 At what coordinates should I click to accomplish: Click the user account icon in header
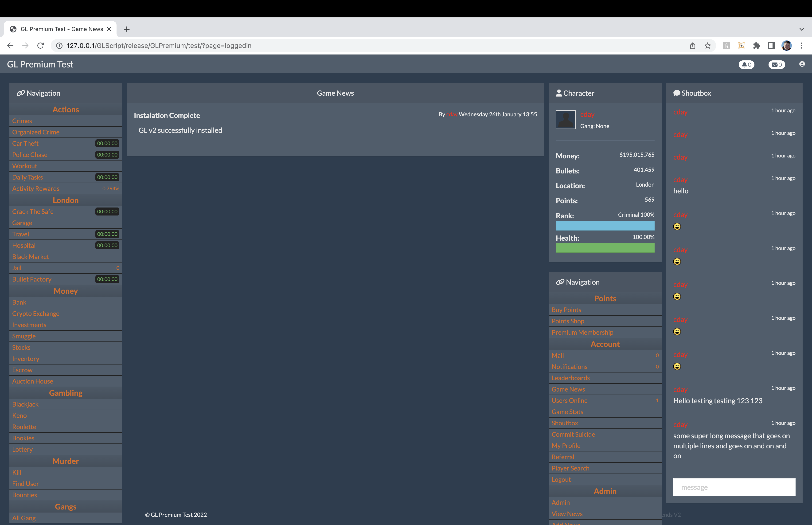[x=802, y=64]
